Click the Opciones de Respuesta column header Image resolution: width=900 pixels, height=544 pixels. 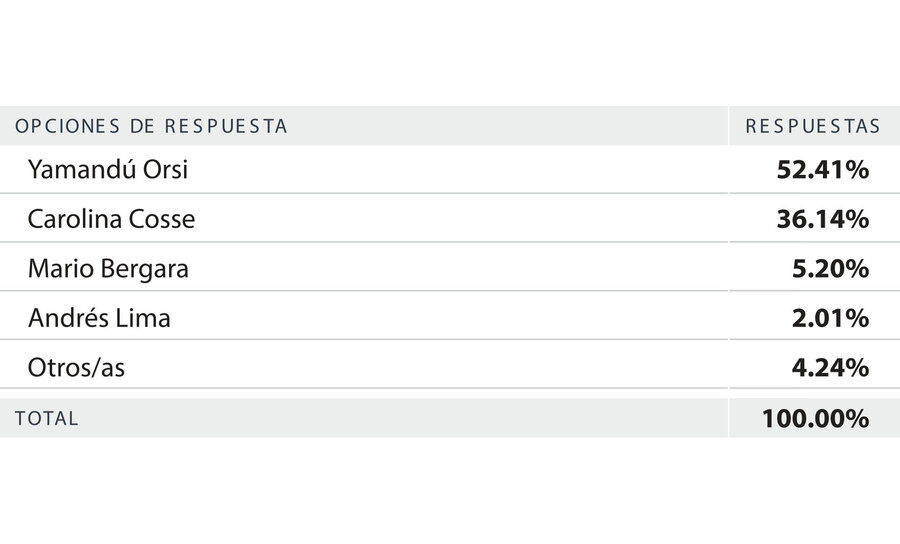(151, 126)
